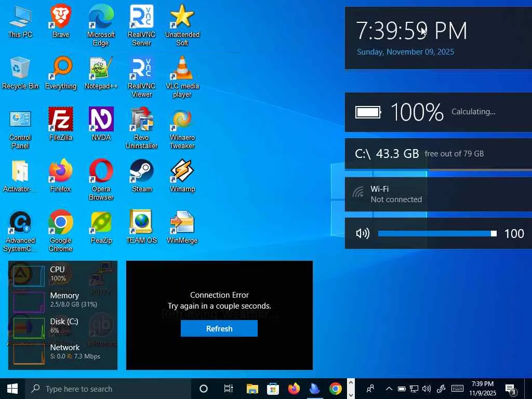
Task: Launch FileZilla shortcut
Action: [x=61, y=125]
